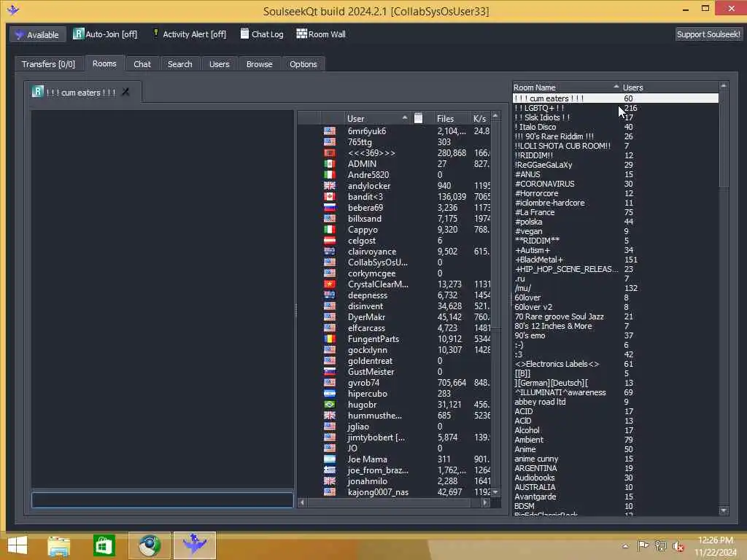Click flag icon beside user ADMIN

[329, 164]
